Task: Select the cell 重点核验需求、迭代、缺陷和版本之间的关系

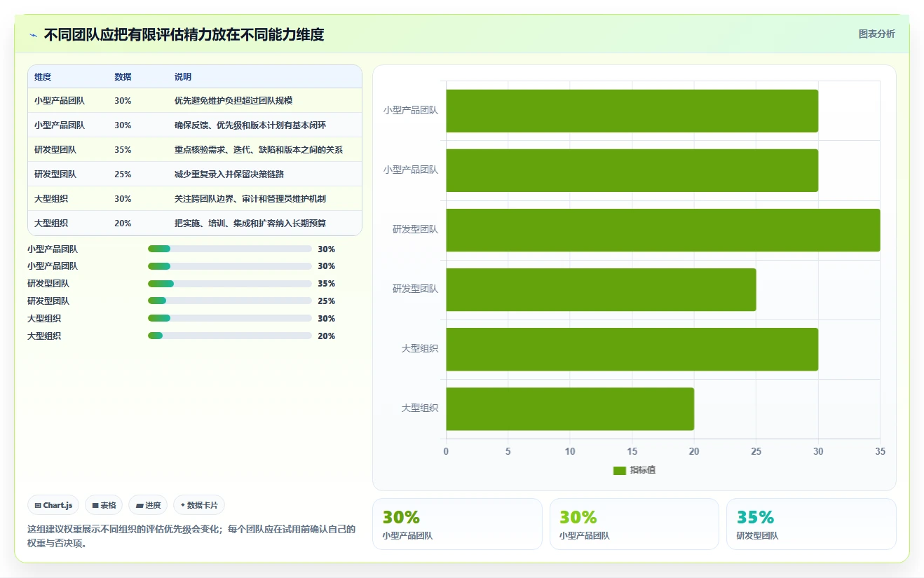Action: pyautogui.click(x=259, y=150)
